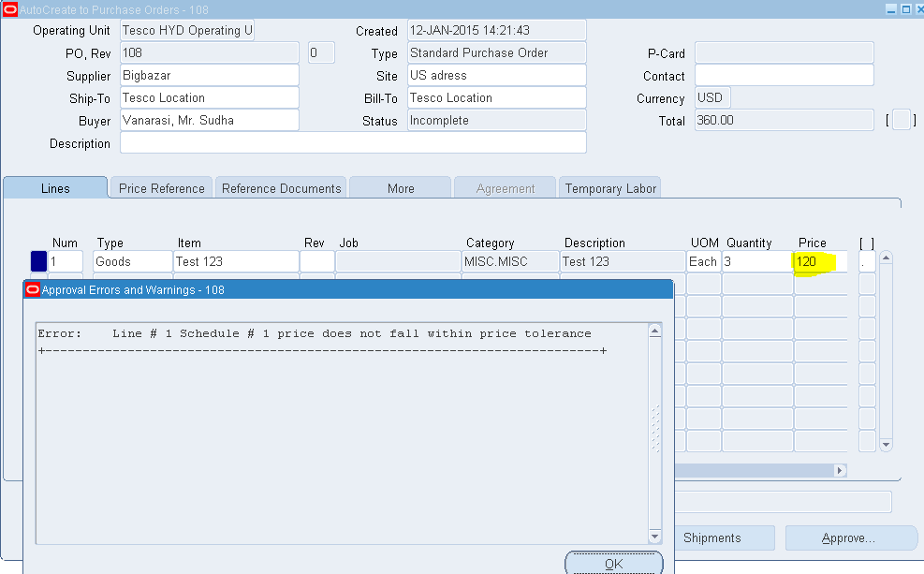Click the lines scrollbar up arrow
This screenshot has width=924, height=574.
click(x=886, y=258)
